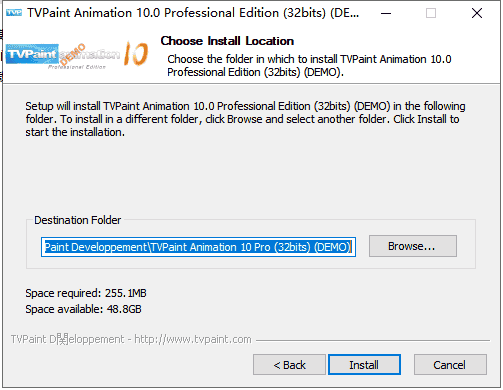The image size is (503, 390).
Task: Start installation with the Install button
Action: (x=364, y=365)
